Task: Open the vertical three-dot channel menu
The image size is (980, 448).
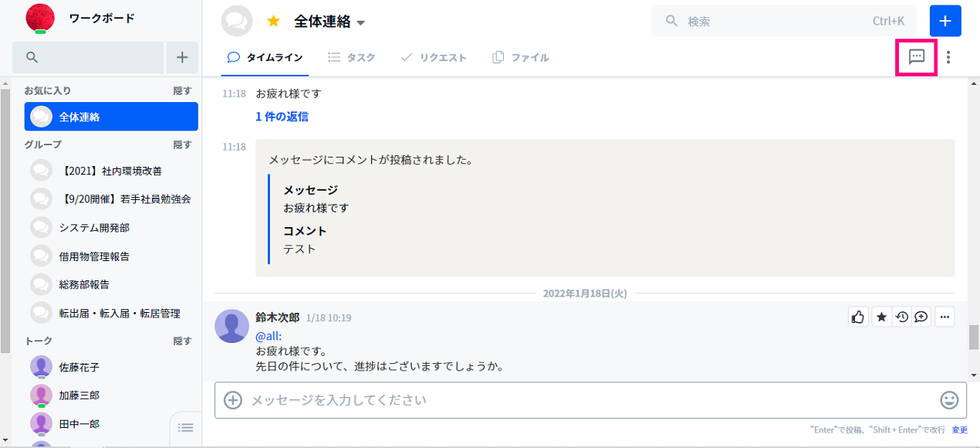Action: click(948, 57)
